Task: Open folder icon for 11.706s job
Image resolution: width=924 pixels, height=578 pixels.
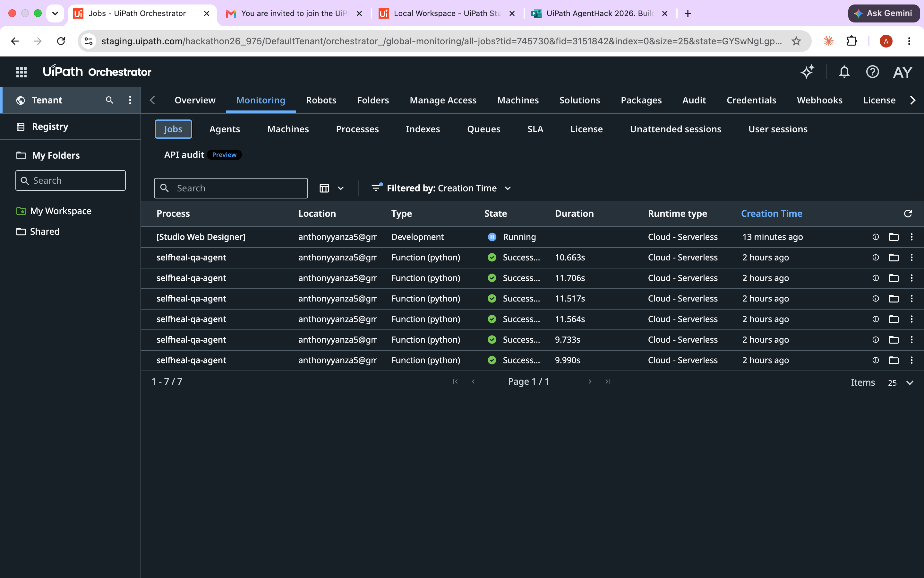Action: tap(894, 278)
